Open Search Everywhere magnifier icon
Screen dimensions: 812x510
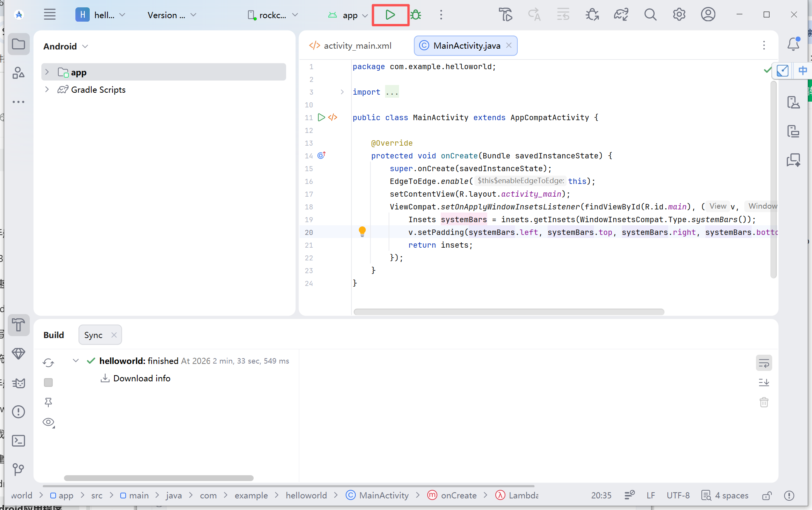pyautogui.click(x=650, y=15)
